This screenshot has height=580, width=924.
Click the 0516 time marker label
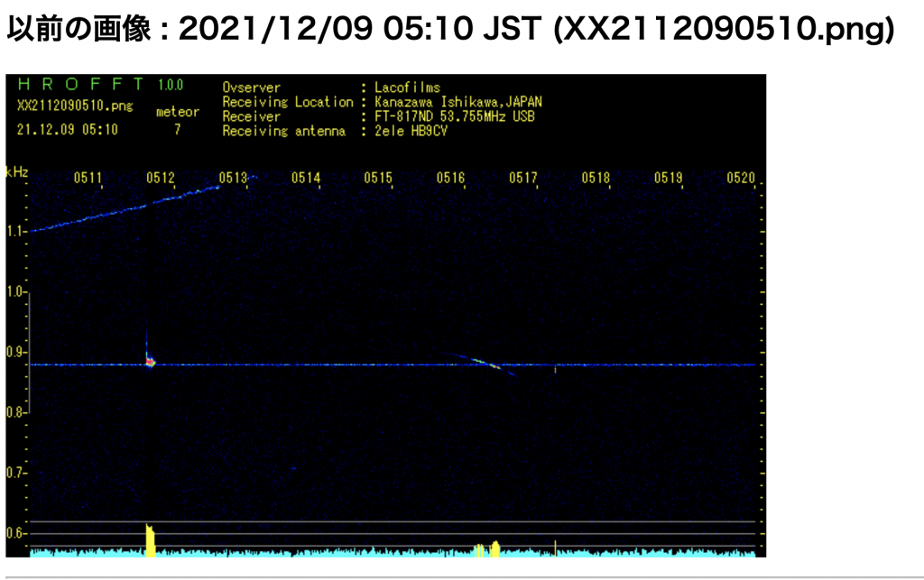(x=450, y=178)
